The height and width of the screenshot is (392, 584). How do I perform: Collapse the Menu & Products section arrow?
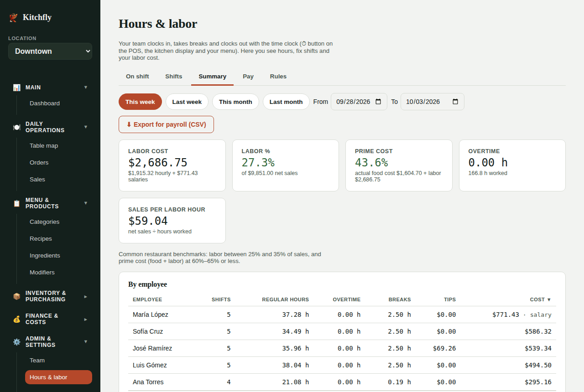coord(86,203)
